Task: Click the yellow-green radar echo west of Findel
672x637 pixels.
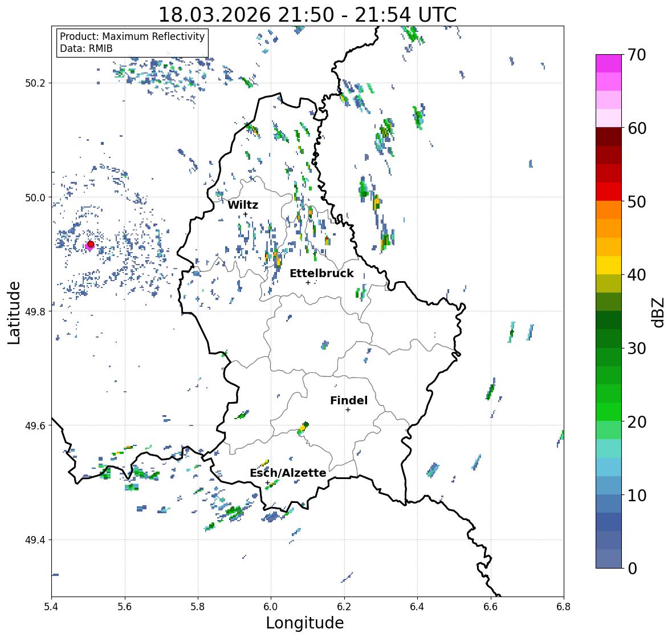Action: coord(303,428)
